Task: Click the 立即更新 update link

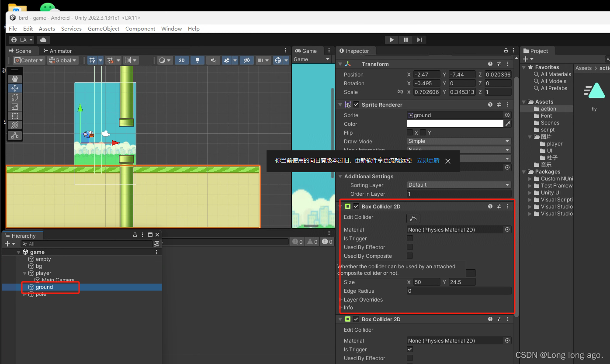Action: pyautogui.click(x=428, y=161)
